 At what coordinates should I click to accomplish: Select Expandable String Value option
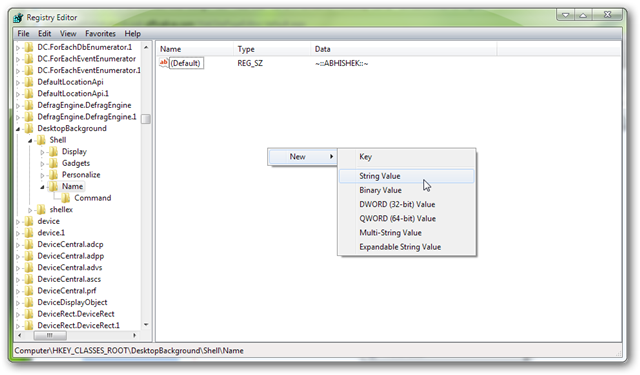tap(407, 247)
